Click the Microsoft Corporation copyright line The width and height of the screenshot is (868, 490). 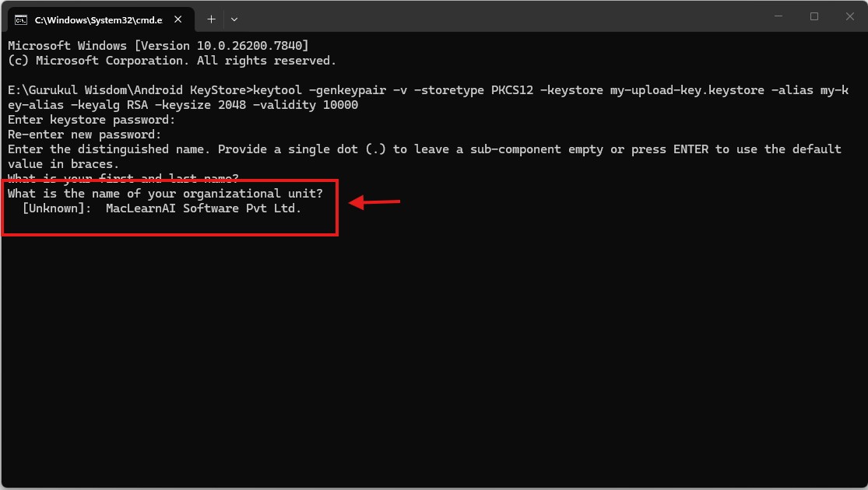click(x=171, y=61)
